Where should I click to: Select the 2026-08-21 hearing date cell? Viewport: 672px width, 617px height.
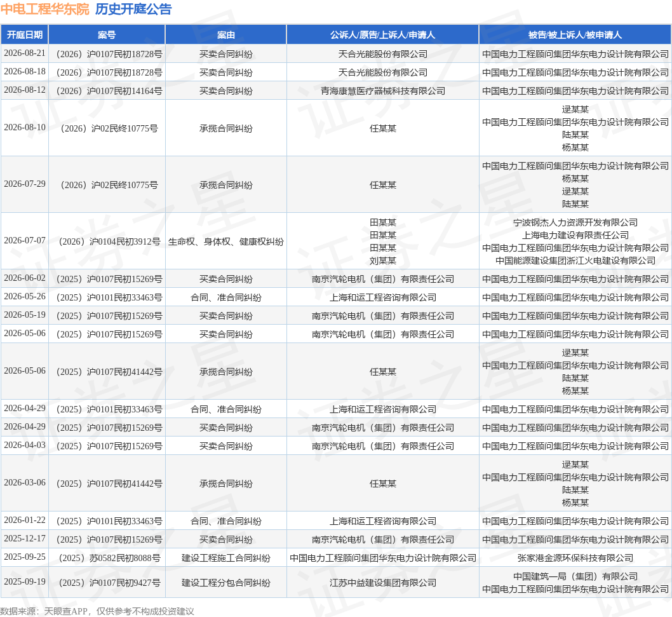24,53
